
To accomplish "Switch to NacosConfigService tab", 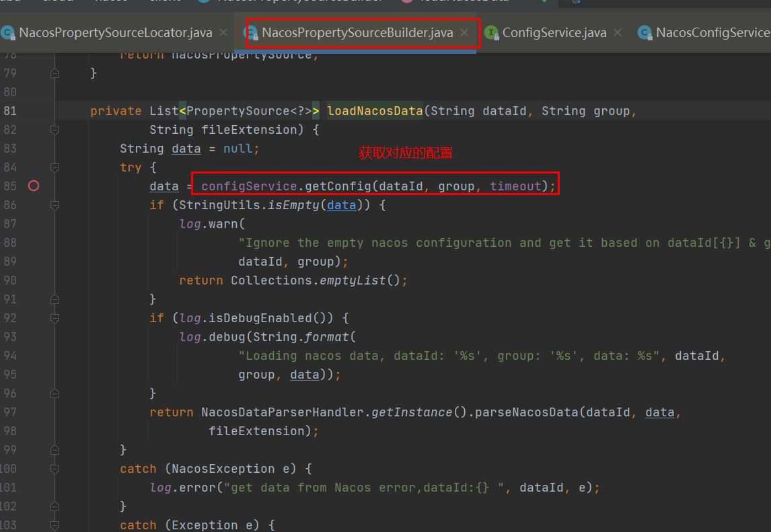I will (712, 33).
